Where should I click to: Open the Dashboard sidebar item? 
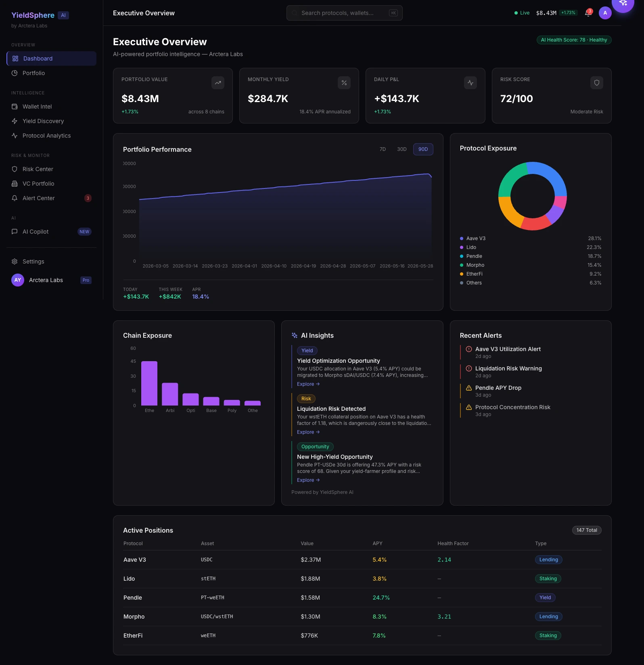(x=51, y=59)
